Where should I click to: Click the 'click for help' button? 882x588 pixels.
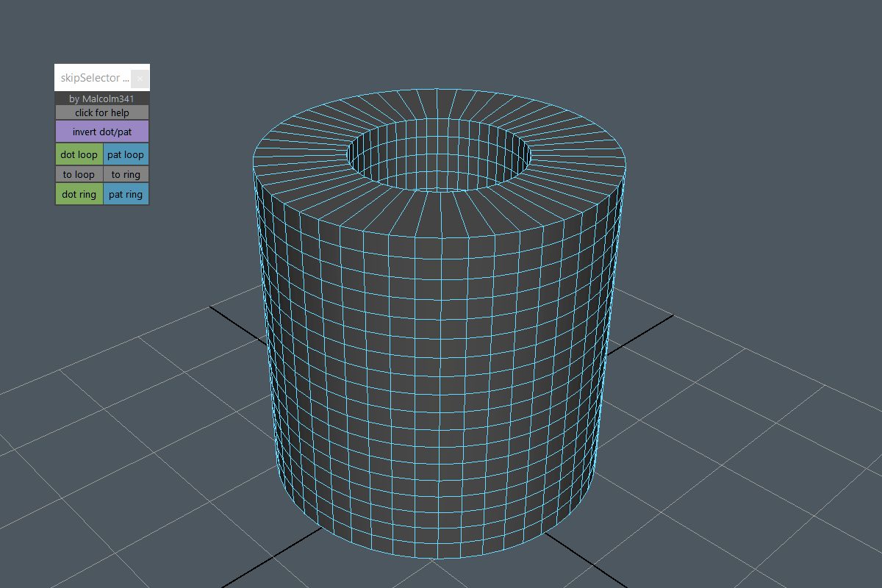tap(102, 112)
